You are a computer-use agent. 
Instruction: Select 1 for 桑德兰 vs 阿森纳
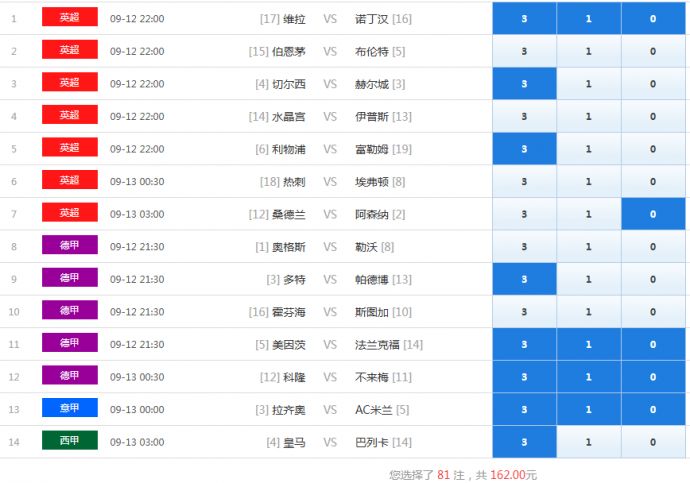[x=589, y=214]
